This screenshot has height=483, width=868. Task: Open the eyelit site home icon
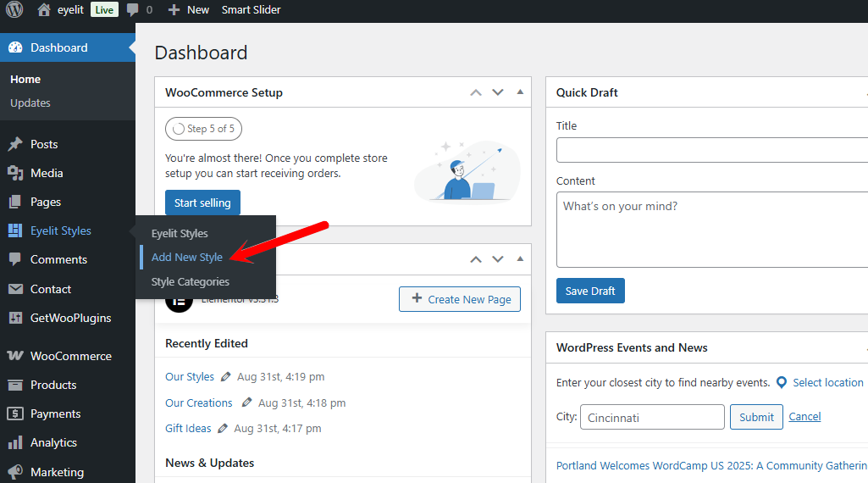[44, 10]
